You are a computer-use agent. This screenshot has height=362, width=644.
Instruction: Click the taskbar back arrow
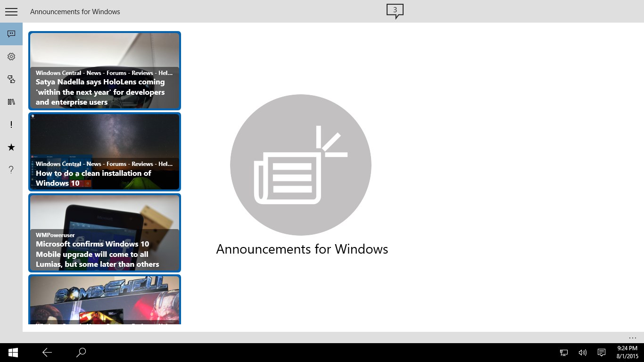(x=47, y=353)
